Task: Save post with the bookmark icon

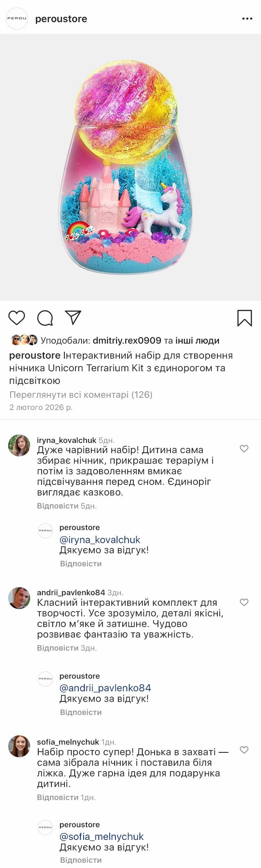Action: (x=245, y=318)
